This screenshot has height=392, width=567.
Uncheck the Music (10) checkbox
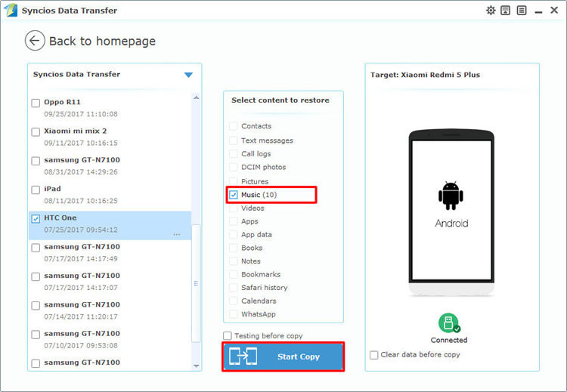coord(234,195)
